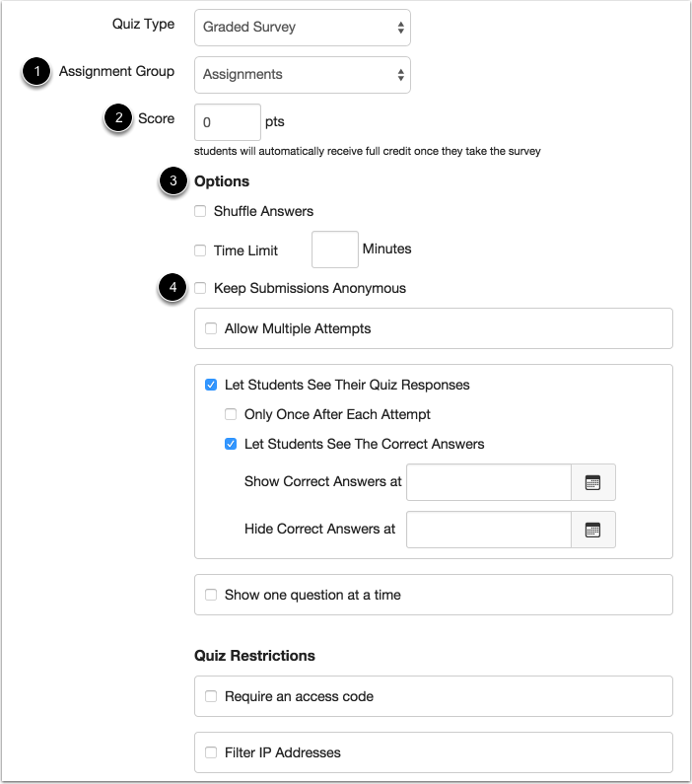Toggle the Time Limit checkbox

coord(200,250)
